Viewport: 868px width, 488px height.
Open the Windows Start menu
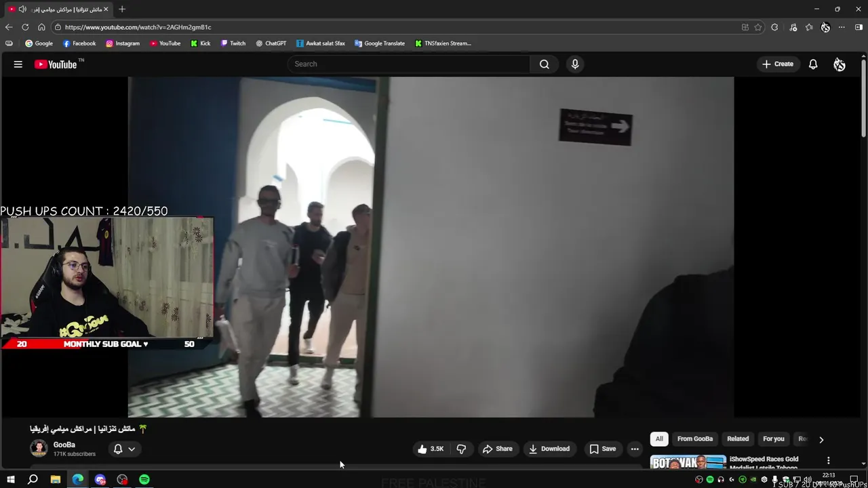pyautogui.click(x=10, y=479)
